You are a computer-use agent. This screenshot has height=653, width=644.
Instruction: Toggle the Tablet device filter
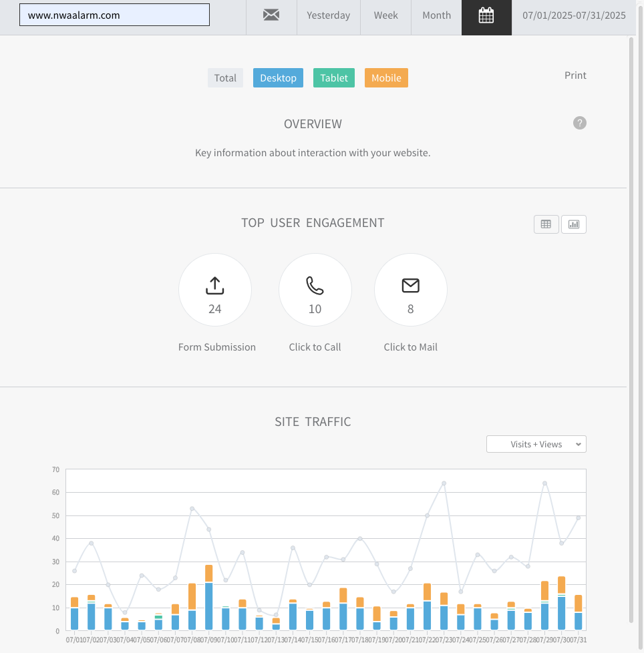(x=333, y=78)
